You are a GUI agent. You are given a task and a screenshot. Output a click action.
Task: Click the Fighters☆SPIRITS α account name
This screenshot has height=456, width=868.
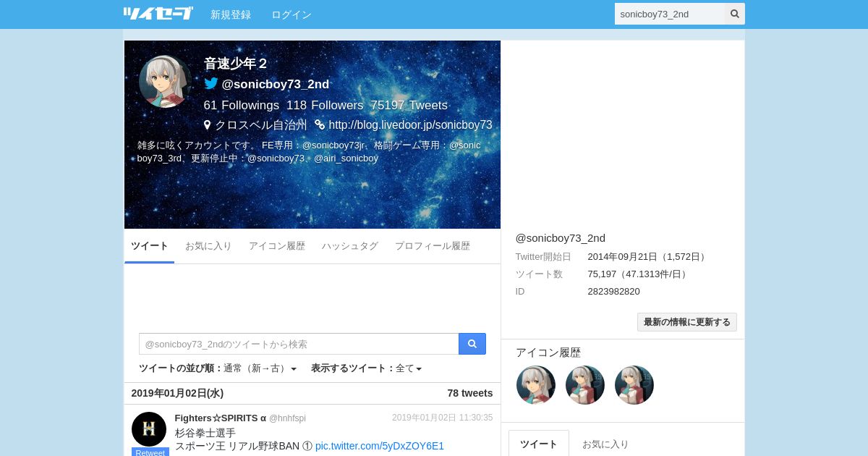221,418
